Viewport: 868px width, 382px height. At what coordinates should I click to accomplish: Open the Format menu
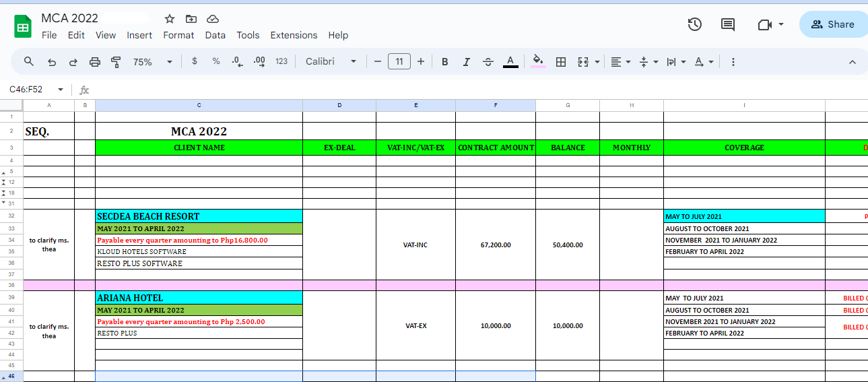pos(178,35)
